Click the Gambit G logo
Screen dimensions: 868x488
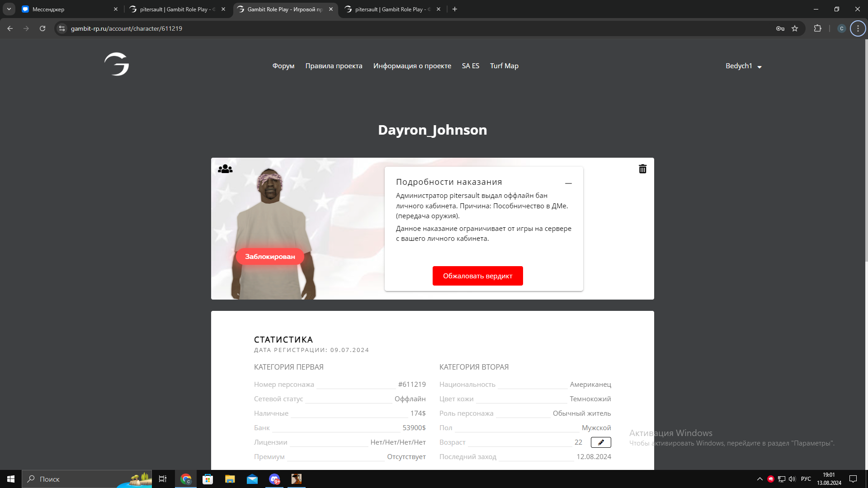tap(117, 64)
